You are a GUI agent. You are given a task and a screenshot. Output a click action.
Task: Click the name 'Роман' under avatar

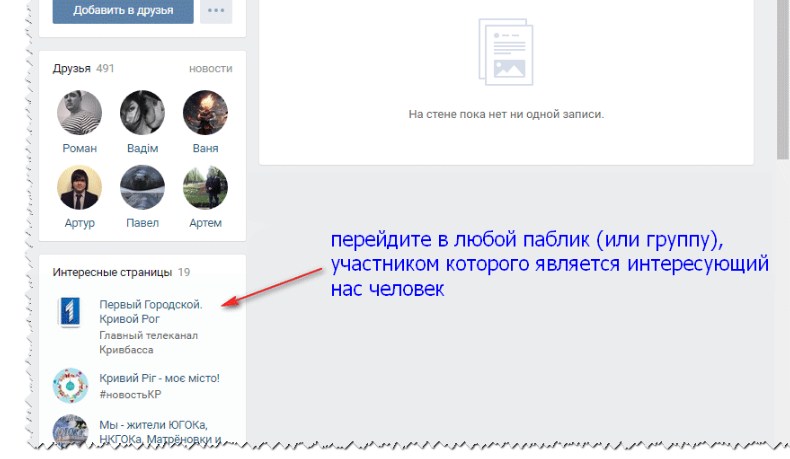(80, 148)
